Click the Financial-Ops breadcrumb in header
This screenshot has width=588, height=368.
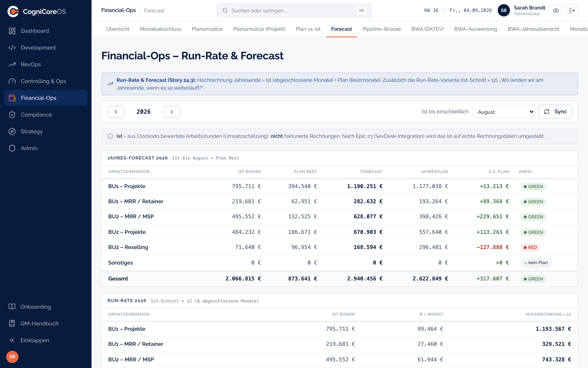click(x=118, y=10)
